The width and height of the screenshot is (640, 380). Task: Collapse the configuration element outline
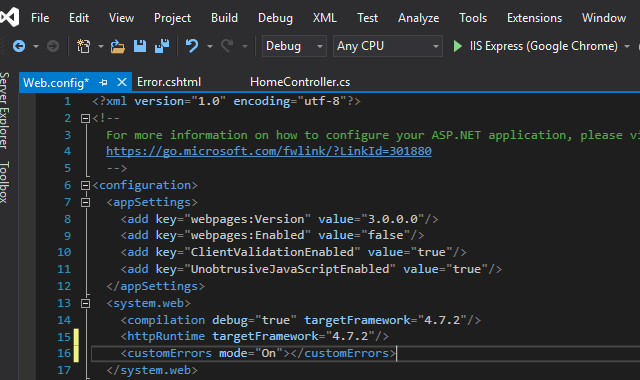click(85, 185)
